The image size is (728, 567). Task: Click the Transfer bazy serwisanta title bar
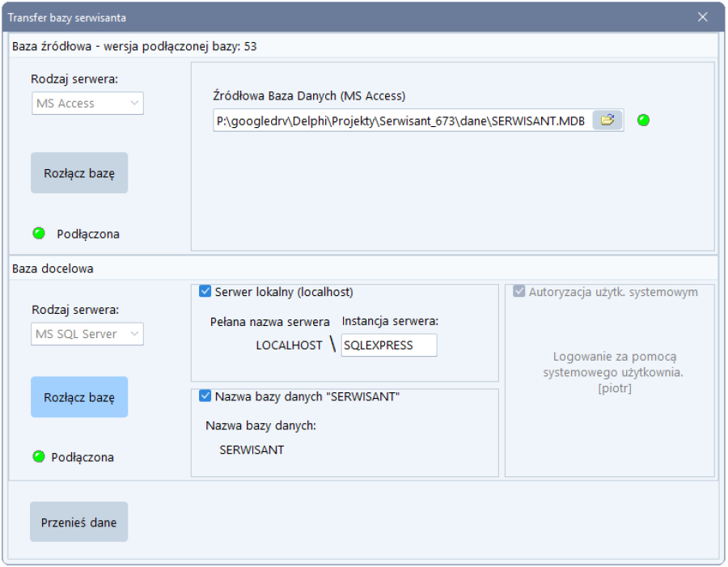tap(324, 17)
